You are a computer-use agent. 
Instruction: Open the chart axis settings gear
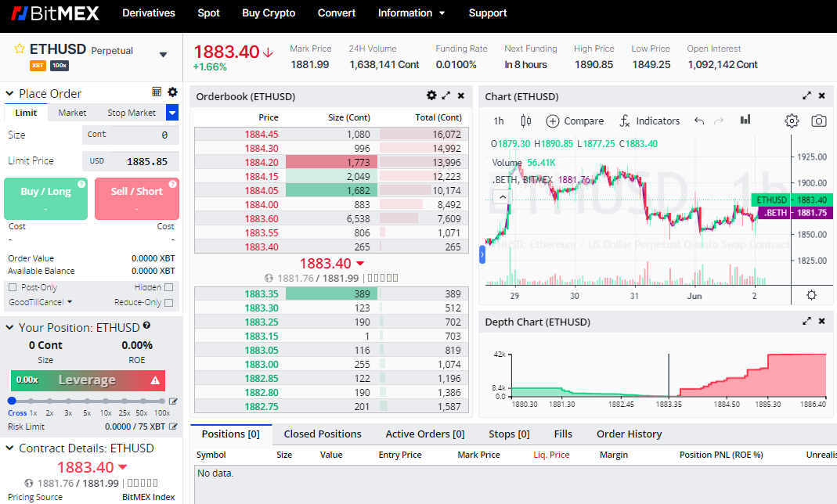click(811, 295)
